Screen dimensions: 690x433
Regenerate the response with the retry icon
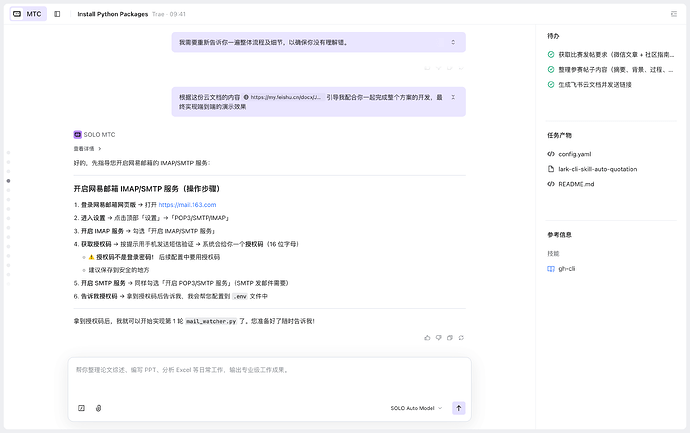click(461, 337)
